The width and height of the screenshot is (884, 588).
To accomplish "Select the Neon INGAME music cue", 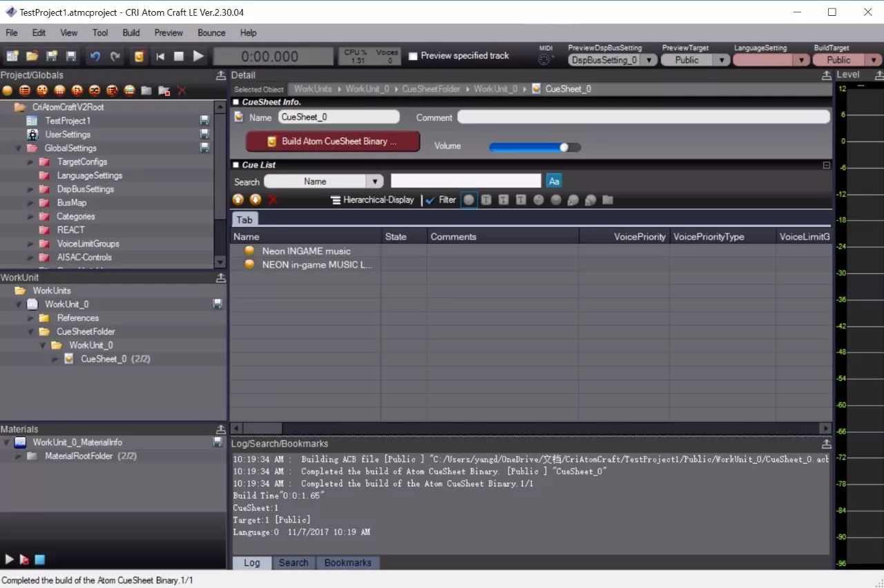I will coord(306,251).
